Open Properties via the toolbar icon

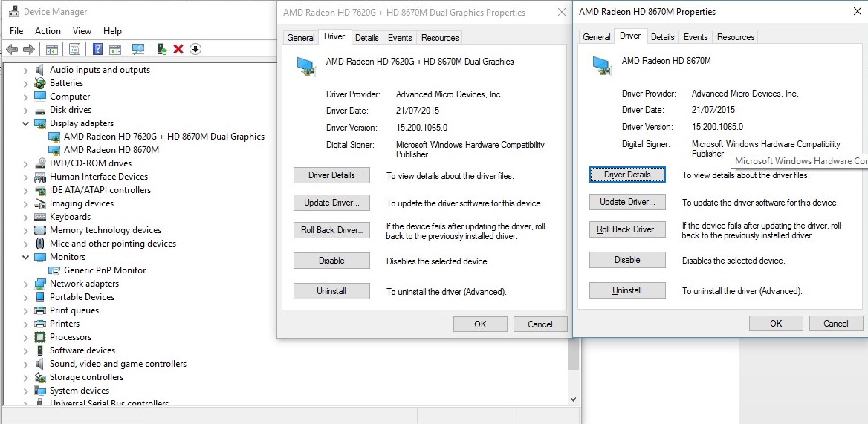[75, 49]
